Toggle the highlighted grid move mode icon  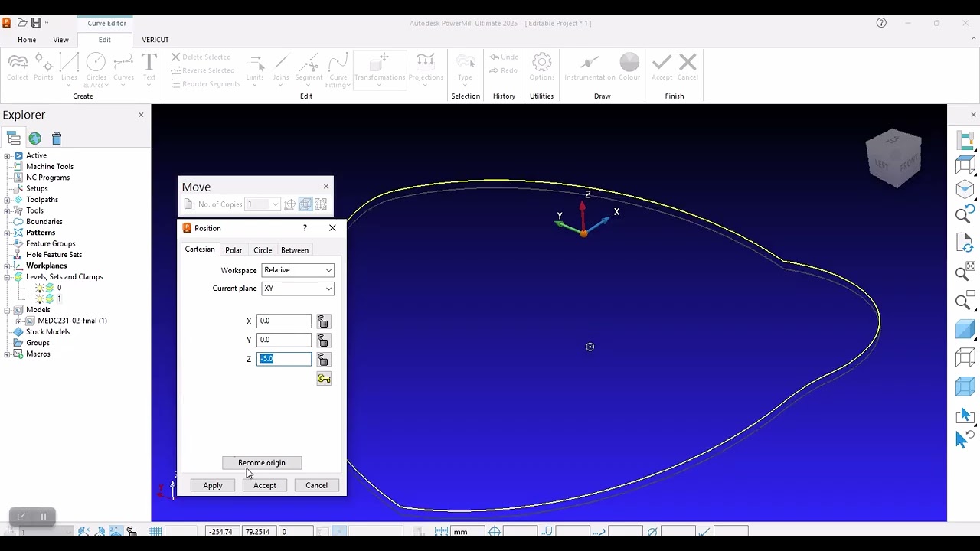[305, 204]
